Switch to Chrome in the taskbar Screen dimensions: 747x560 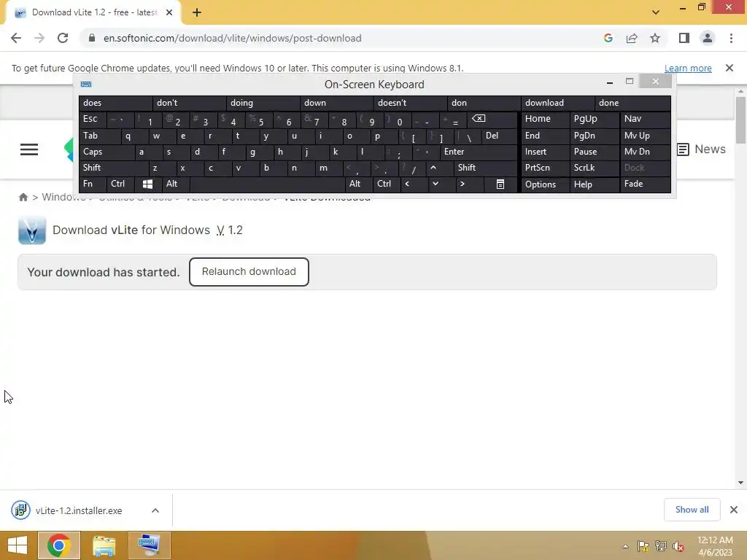click(58, 545)
